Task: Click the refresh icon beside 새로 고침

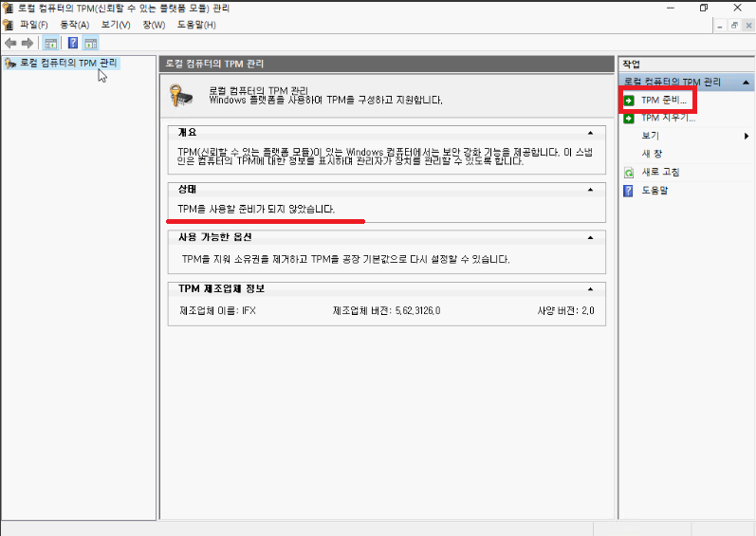Action: click(x=629, y=173)
